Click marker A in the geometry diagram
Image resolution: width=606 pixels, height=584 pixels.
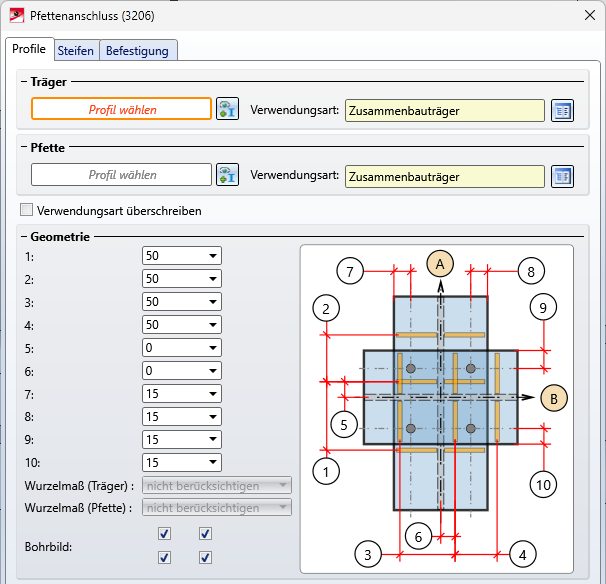[x=440, y=264]
